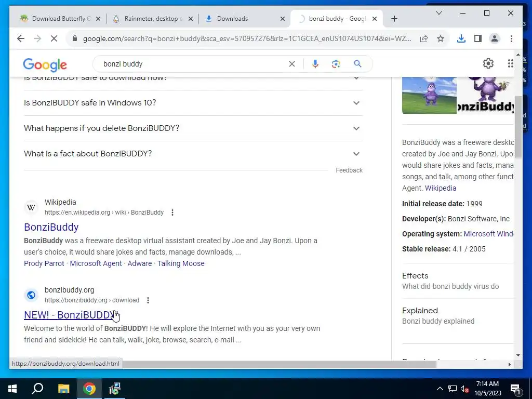Open Google quick settings gear
This screenshot has width=532, height=399.
pos(488,63)
